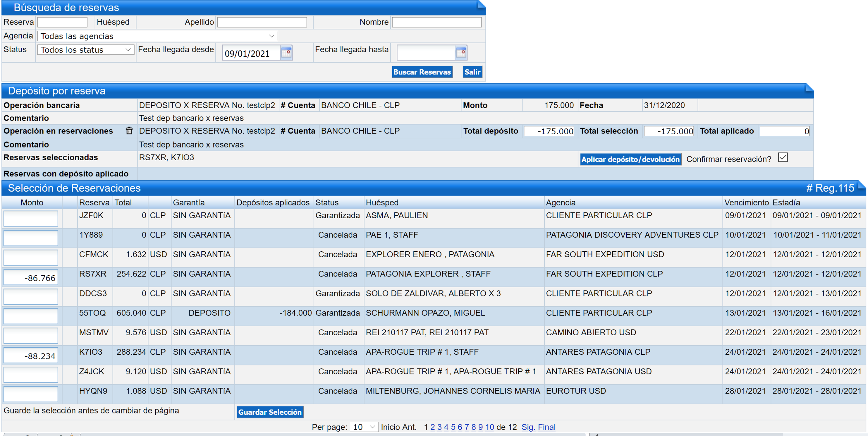
Task: Open the Fecha llegada desde calendar picker
Action: coord(286,53)
